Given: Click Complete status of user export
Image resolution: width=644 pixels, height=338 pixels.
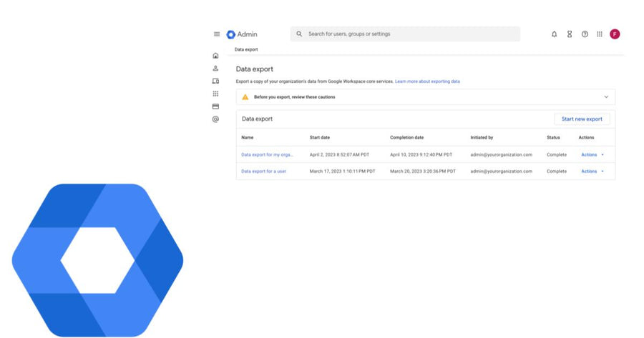Looking at the screenshot, I should (557, 171).
